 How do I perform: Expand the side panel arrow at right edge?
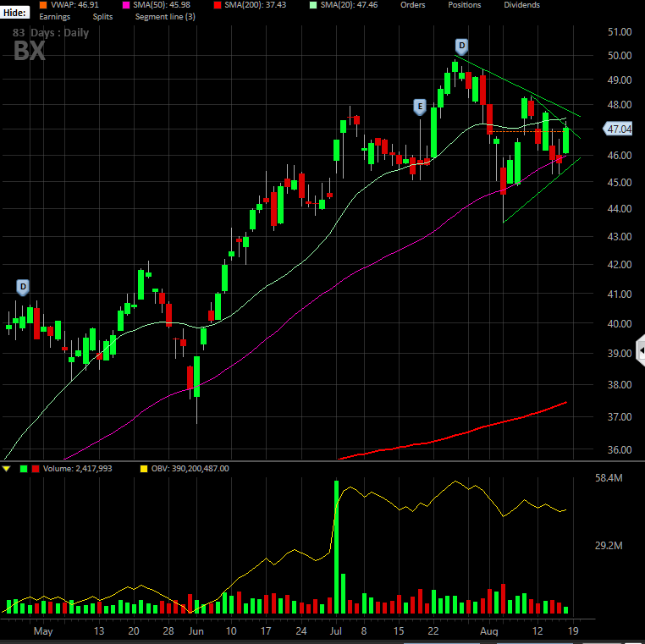pos(641,350)
